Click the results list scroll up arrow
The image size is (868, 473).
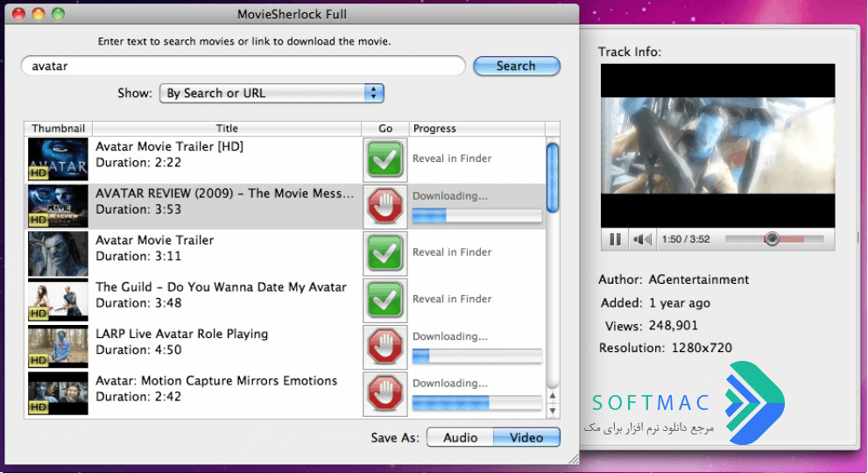pos(553,397)
